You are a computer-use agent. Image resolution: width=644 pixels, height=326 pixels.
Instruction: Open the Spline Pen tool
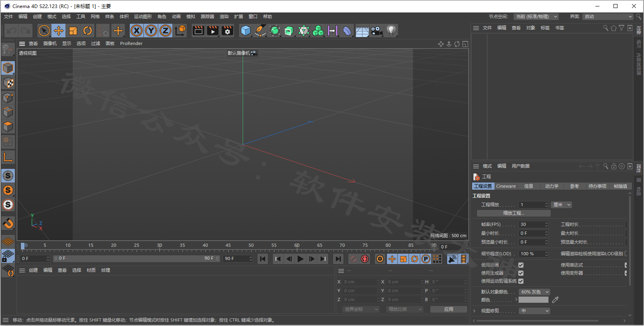(260, 31)
